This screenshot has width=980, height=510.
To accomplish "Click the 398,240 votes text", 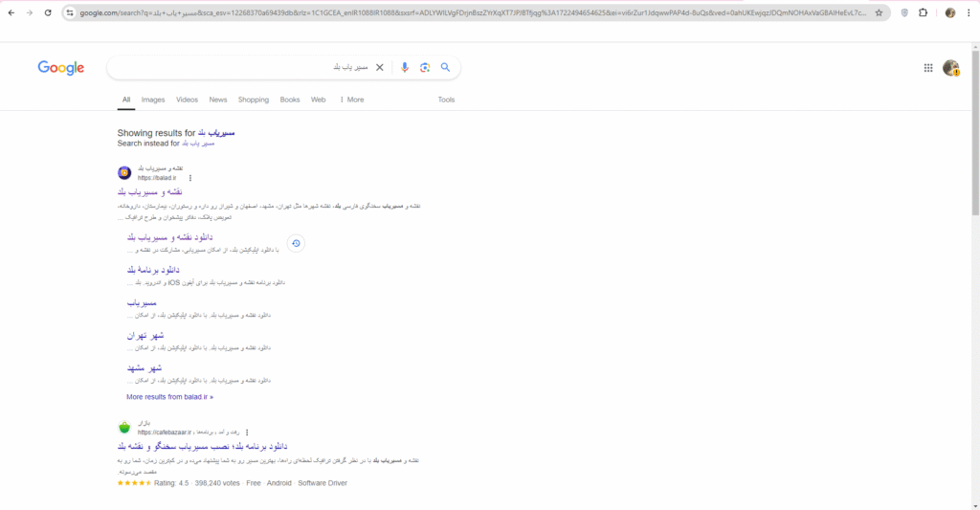I will [x=217, y=483].
